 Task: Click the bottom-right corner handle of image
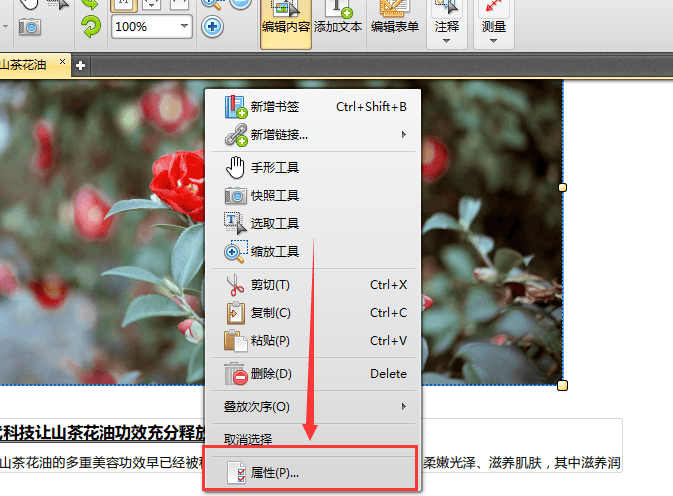pos(562,385)
